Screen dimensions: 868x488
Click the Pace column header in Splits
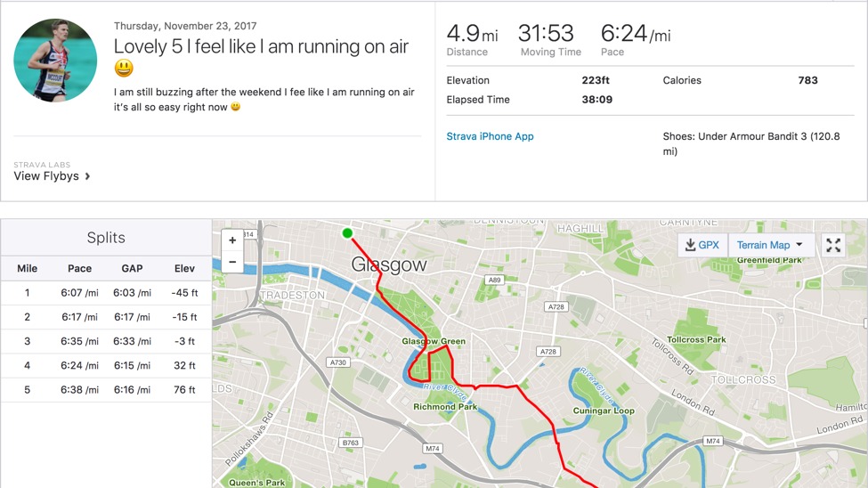(x=79, y=268)
